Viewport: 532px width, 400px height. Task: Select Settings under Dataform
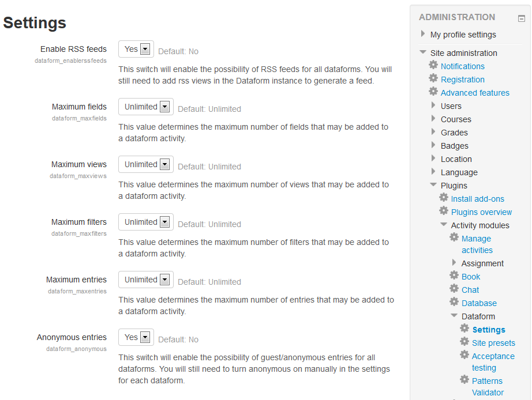pyautogui.click(x=488, y=329)
